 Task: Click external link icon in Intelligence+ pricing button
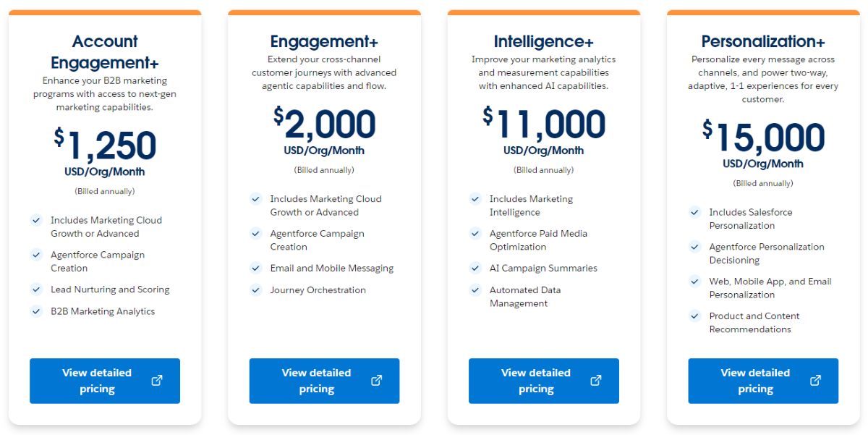point(596,381)
